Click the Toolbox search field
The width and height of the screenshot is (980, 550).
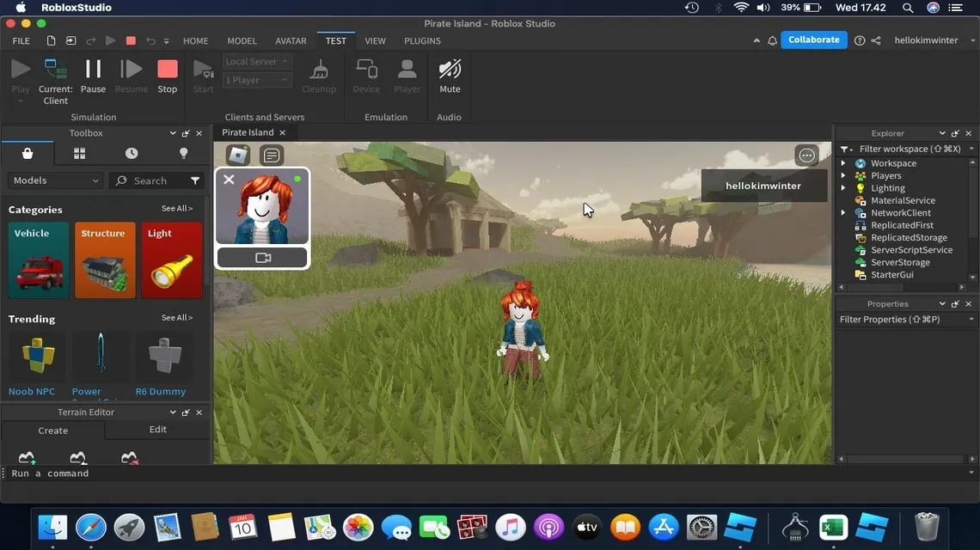click(x=150, y=180)
